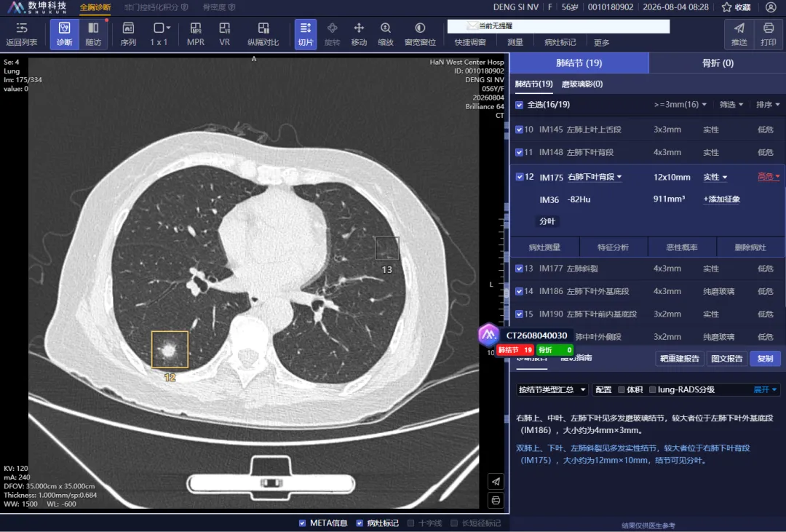Open 快捷调窗 quick window presets
Image resolution: width=786 pixels, height=532 pixels.
[x=469, y=43]
